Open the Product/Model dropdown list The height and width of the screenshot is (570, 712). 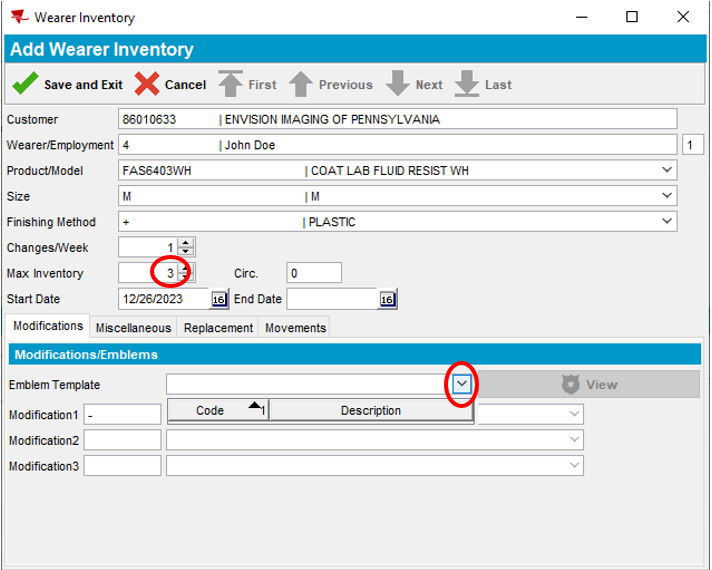click(667, 170)
